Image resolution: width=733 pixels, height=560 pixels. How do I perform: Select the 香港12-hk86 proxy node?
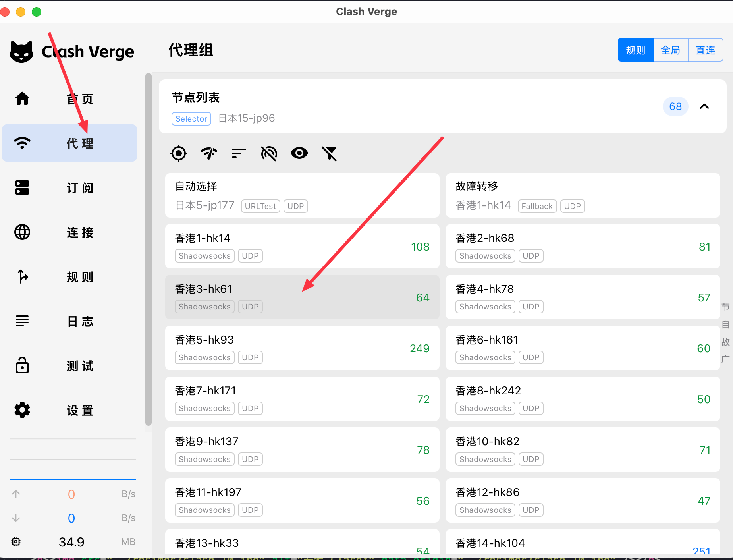click(x=583, y=500)
